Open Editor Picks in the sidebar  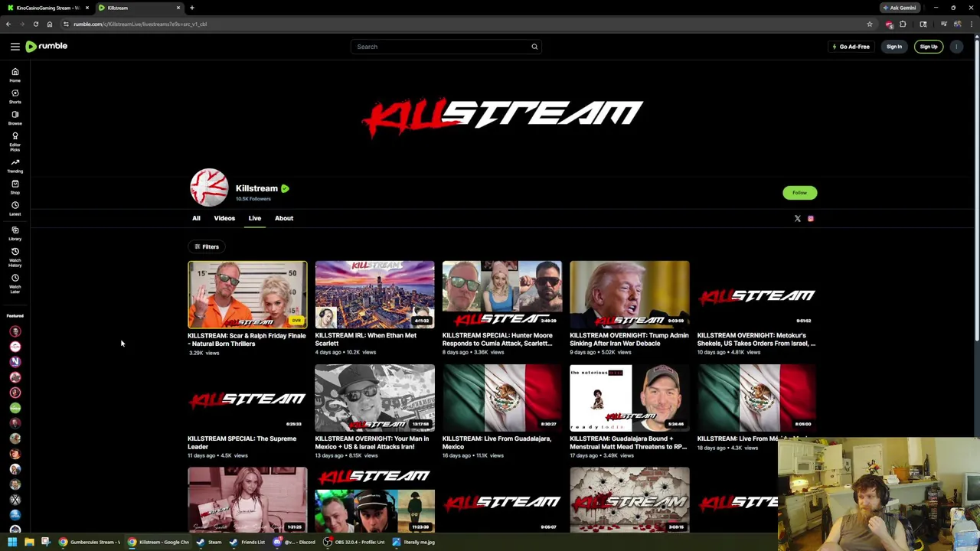15,142
